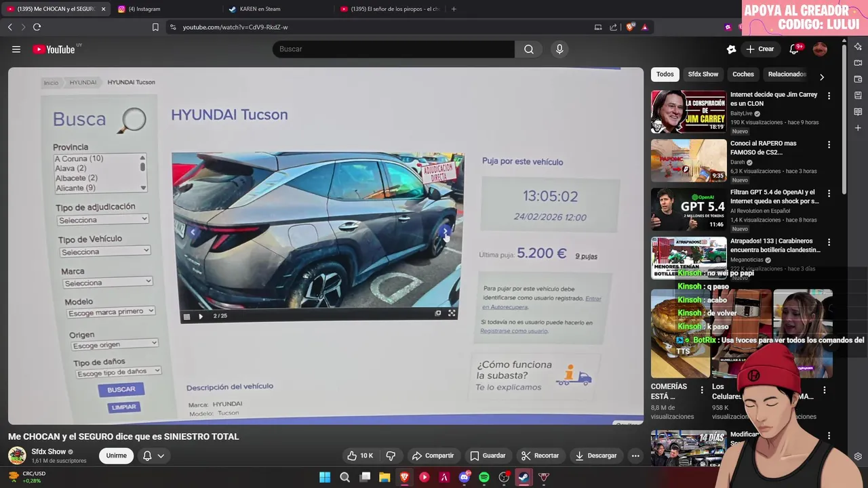Bookmark this page using the bookmark icon
Screen dimensions: 868x488
tap(155, 27)
